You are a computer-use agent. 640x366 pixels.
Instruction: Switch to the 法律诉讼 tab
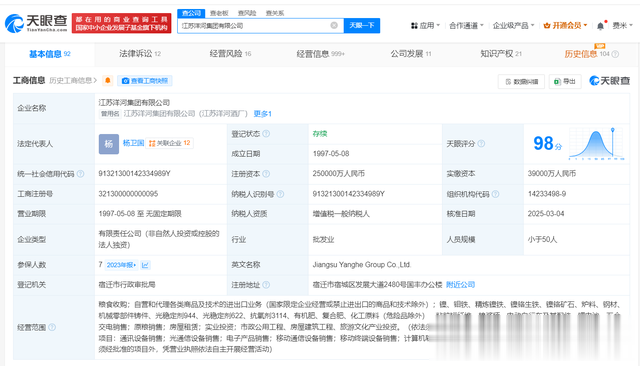(140, 54)
